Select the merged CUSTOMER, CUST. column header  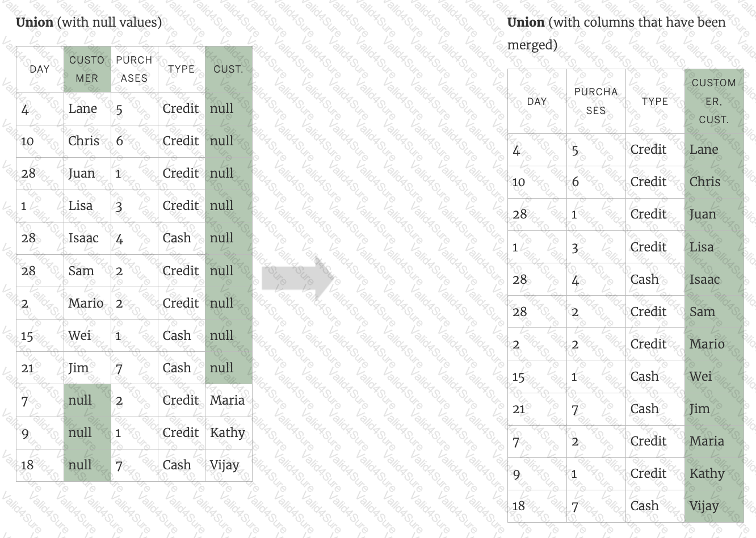(x=713, y=101)
